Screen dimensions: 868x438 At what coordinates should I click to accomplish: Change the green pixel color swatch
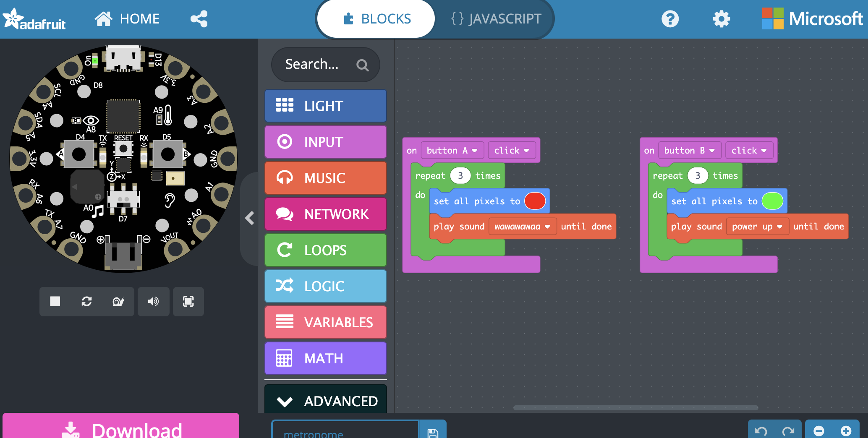coord(772,201)
